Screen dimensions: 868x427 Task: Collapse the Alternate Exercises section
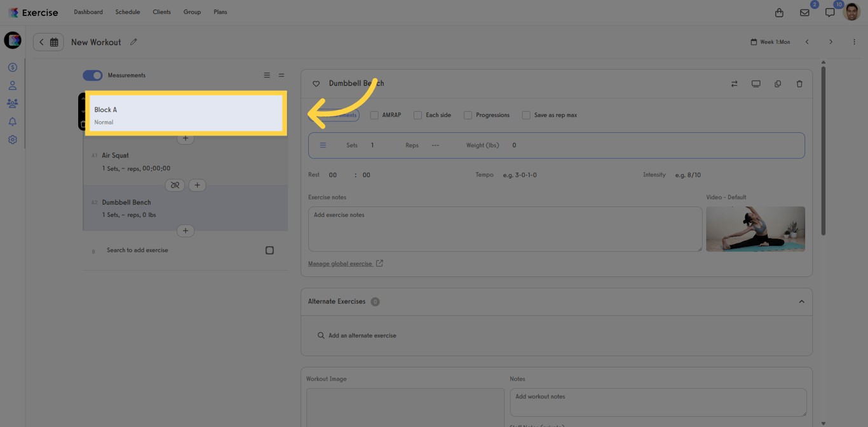[801, 302]
